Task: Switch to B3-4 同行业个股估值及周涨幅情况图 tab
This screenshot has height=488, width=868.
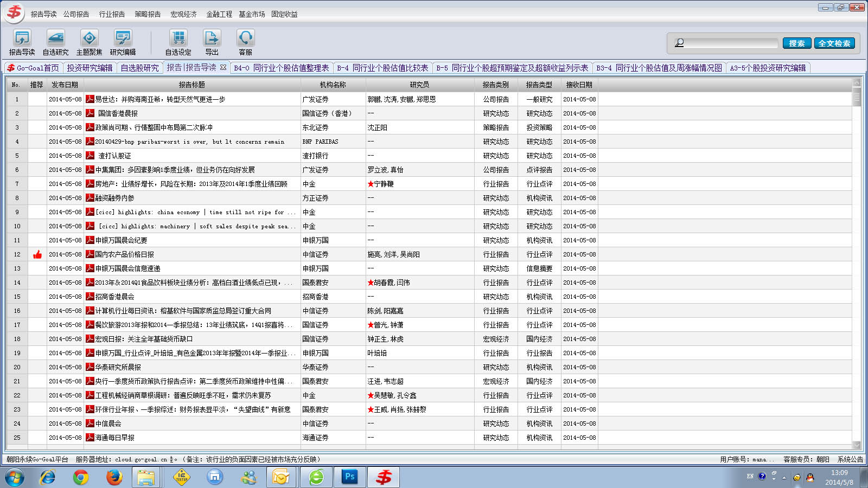Action: (x=659, y=68)
